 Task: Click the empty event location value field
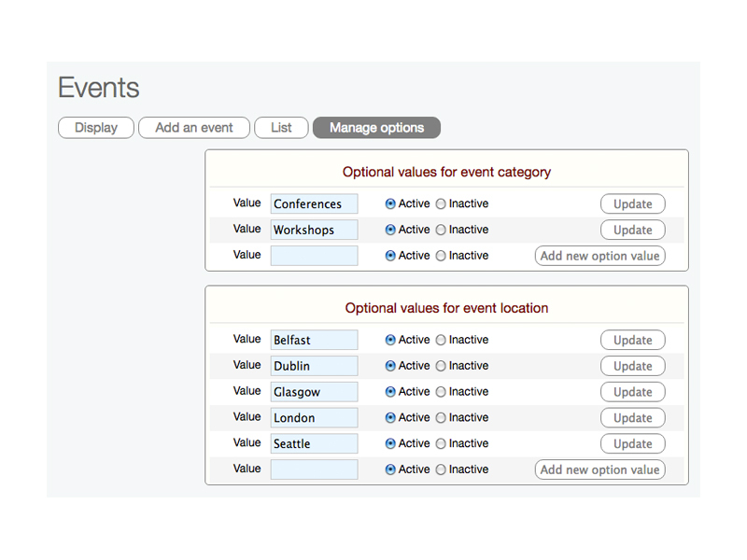coord(314,469)
